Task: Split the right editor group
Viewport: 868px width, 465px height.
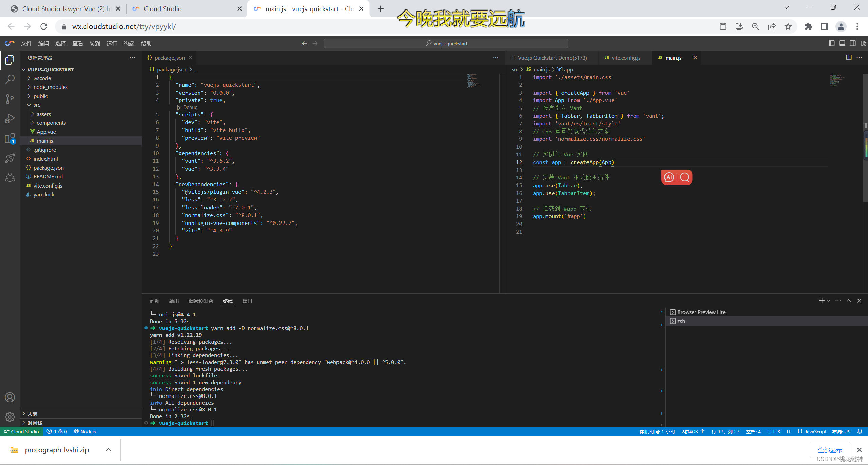Action: [849, 57]
